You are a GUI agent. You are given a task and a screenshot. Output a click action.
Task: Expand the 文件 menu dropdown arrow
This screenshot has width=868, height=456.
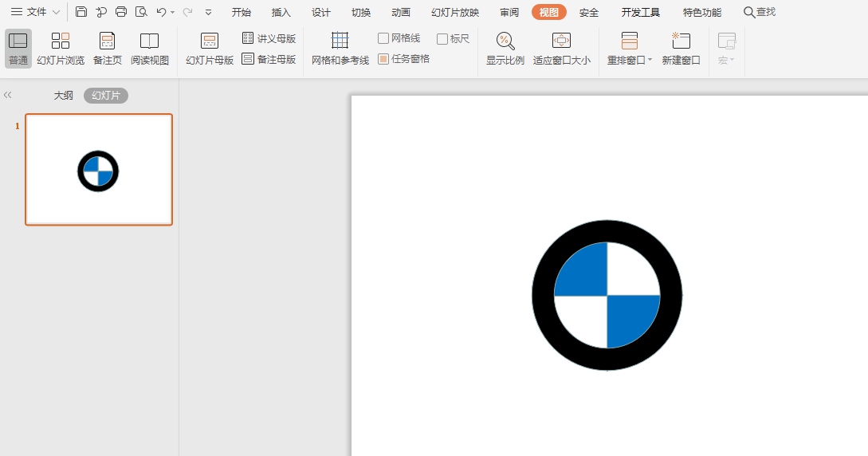pyautogui.click(x=56, y=12)
